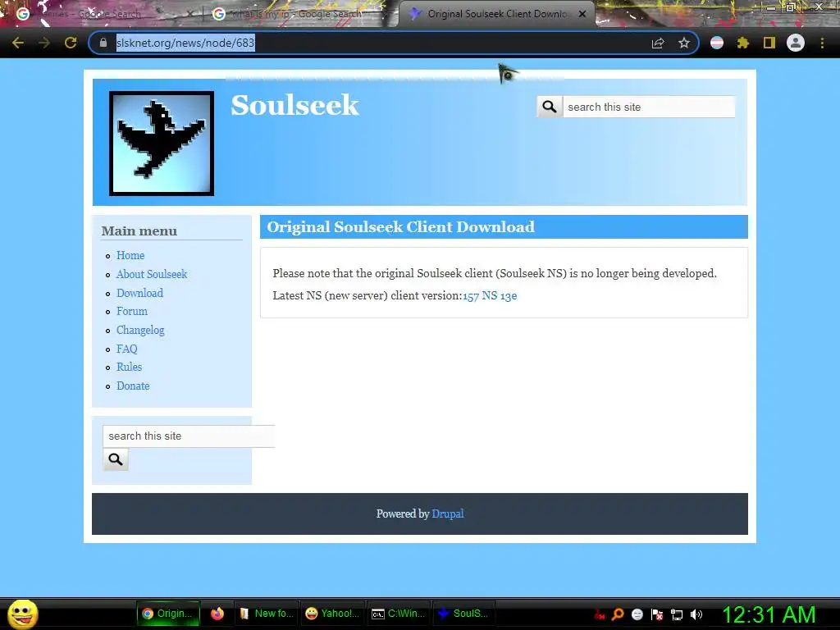Viewport: 840px width, 630px height.
Task: Open the SoulS... taskbar button
Action: tap(463, 614)
